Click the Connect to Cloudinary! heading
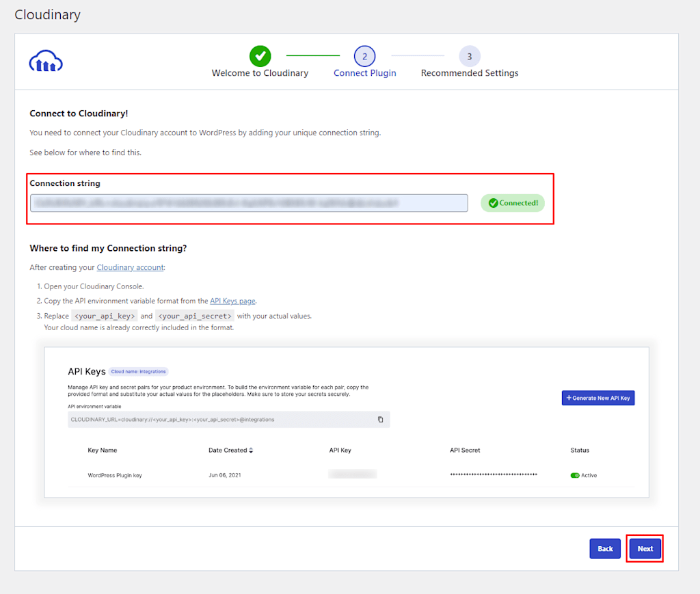The width and height of the screenshot is (700, 594). click(x=79, y=113)
